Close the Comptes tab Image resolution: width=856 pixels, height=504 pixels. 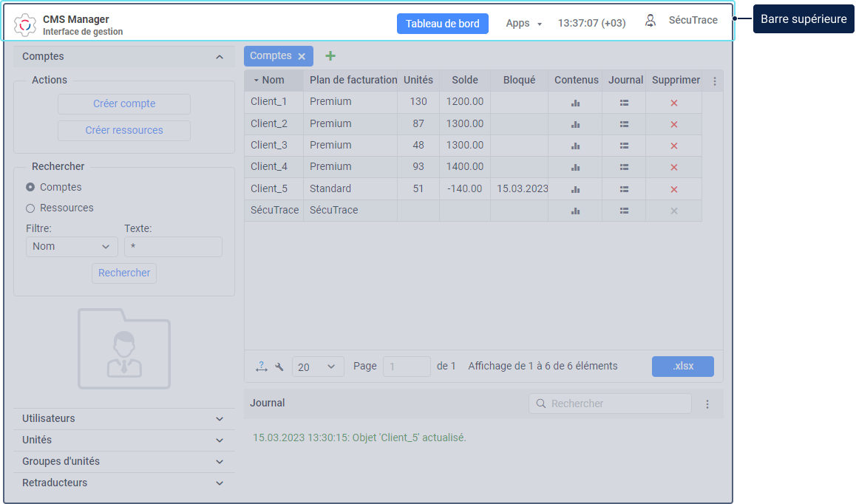click(302, 56)
